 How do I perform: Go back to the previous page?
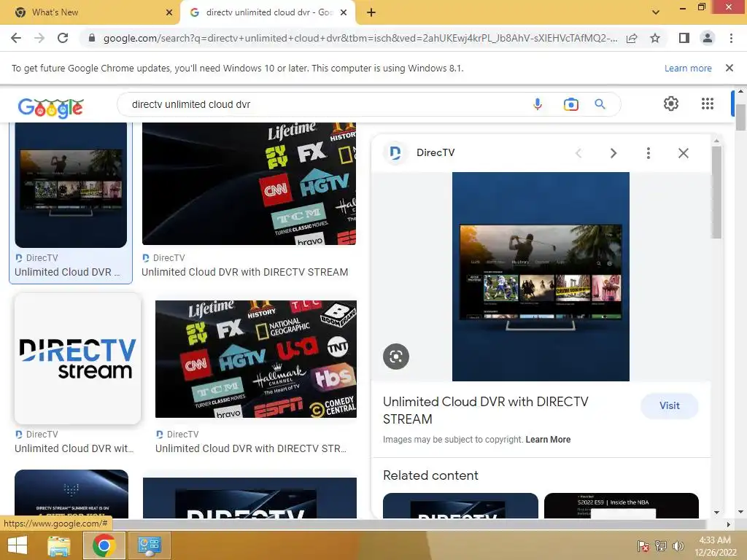tap(16, 38)
